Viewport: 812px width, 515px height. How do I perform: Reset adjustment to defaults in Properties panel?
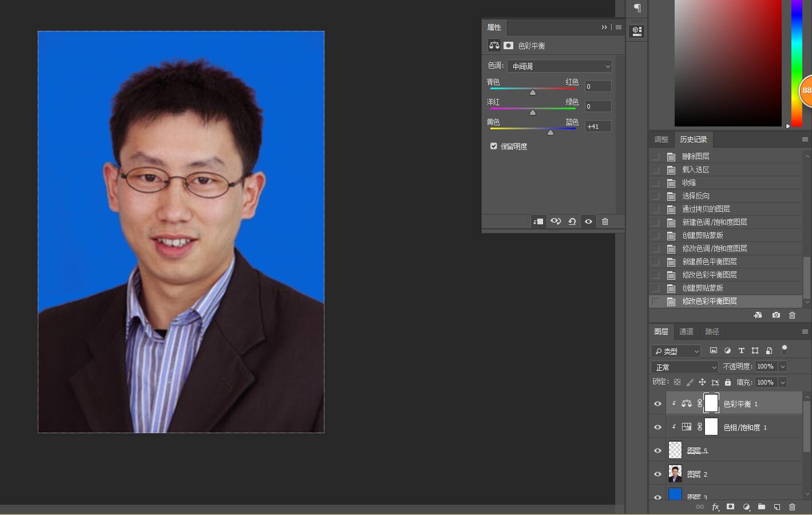coord(572,221)
